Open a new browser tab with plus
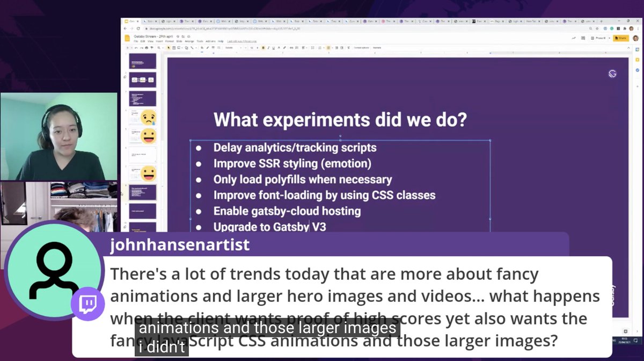The height and width of the screenshot is (361, 644). click(x=601, y=21)
